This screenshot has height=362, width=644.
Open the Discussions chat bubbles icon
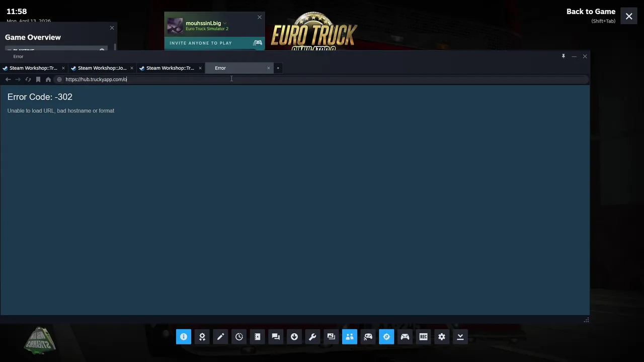click(x=276, y=337)
